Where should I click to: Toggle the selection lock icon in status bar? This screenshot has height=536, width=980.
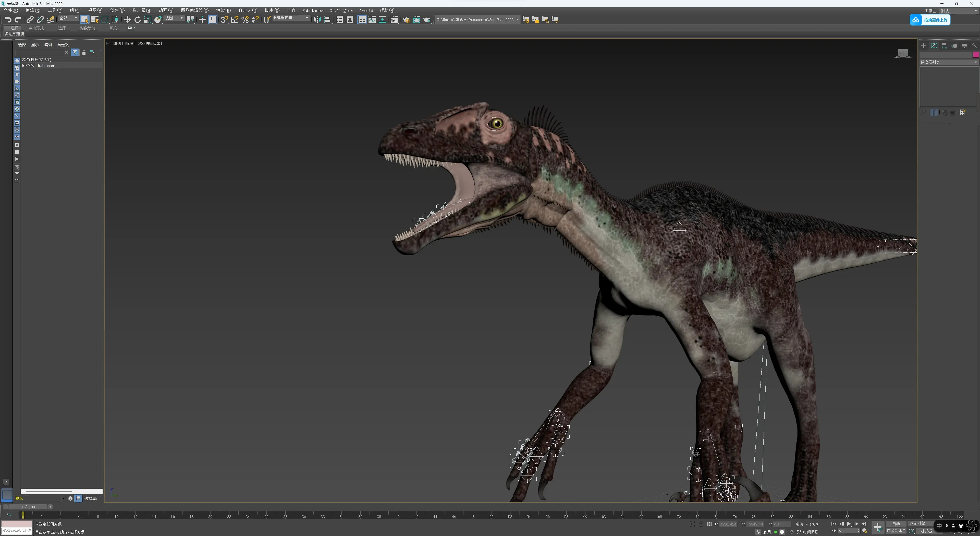pyautogui.click(x=701, y=524)
